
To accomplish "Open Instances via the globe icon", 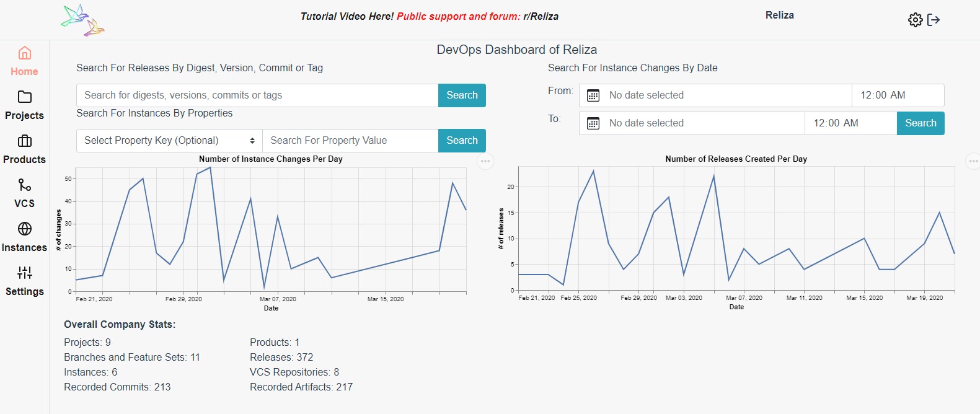I will [25, 229].
